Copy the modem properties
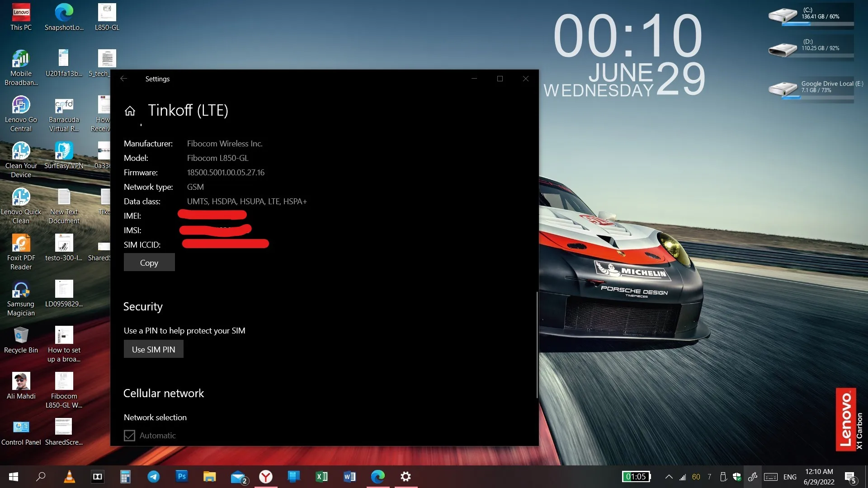Image resolution: width=868 pixels, height=488 pixels. pyautogui.click(x=149, y=263)
